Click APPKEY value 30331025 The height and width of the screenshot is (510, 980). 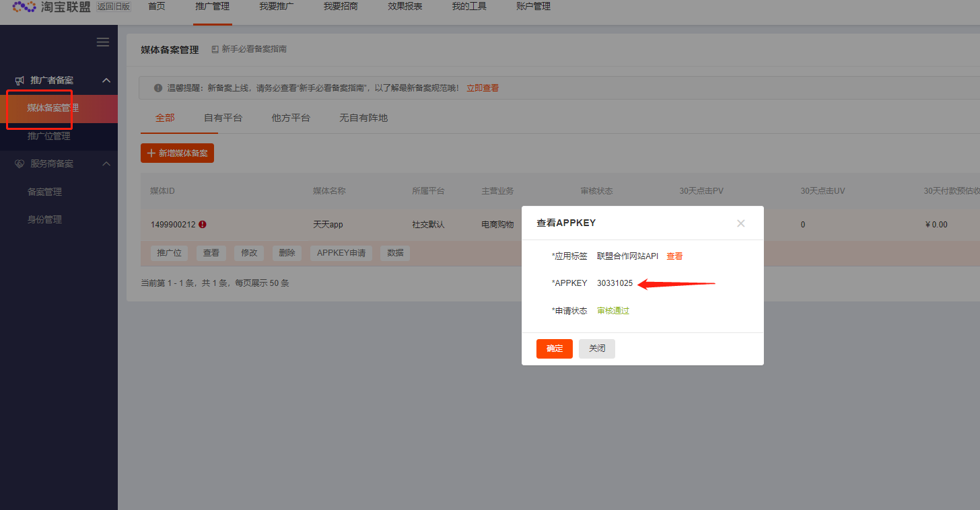[x=615, y=283]
